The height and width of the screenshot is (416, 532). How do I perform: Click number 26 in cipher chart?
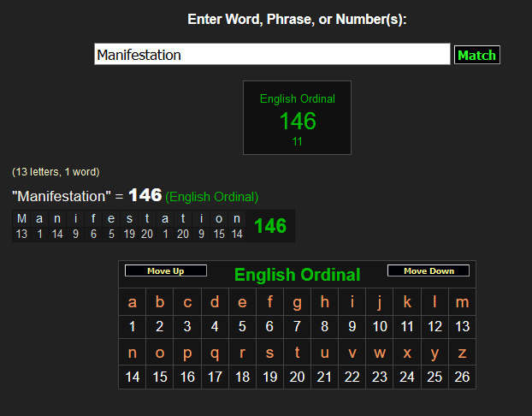[x=462, y=377]
